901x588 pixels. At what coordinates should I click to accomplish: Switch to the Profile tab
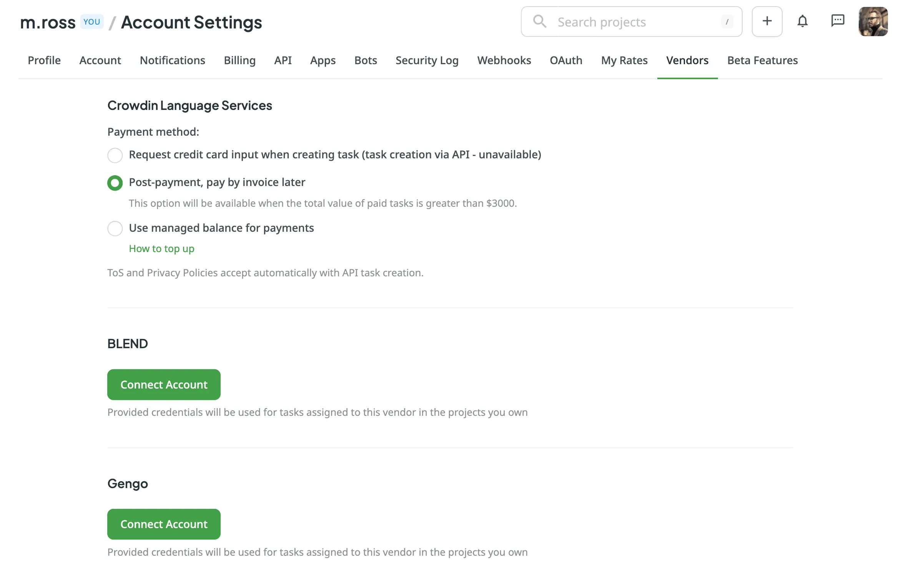[x=44, y=60]
